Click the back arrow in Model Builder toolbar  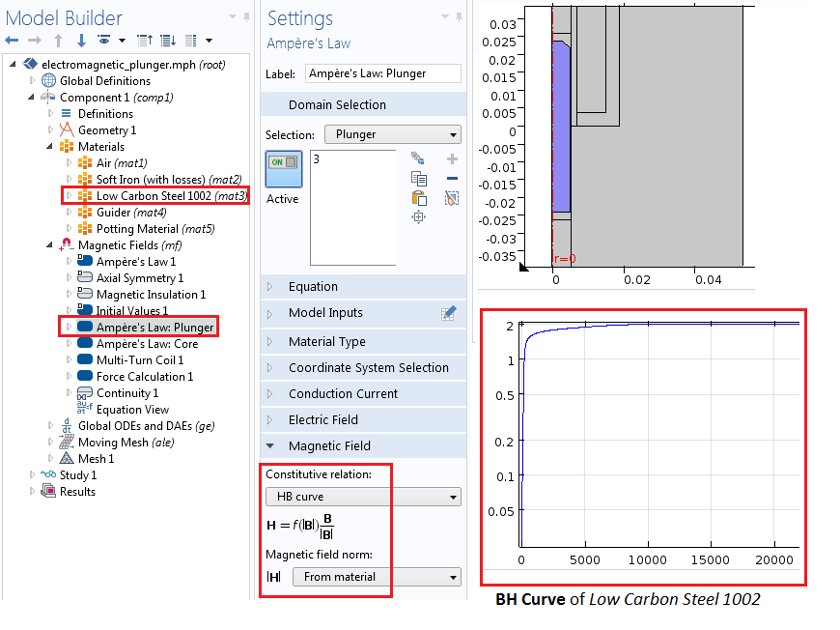click(x=13, y=41)
